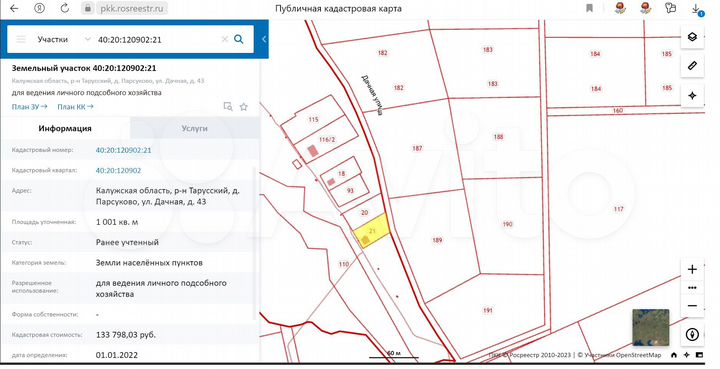Viewport: 720px width, 369px height.
Task: Switch to Информация tab
Action: tap(65, 129)
